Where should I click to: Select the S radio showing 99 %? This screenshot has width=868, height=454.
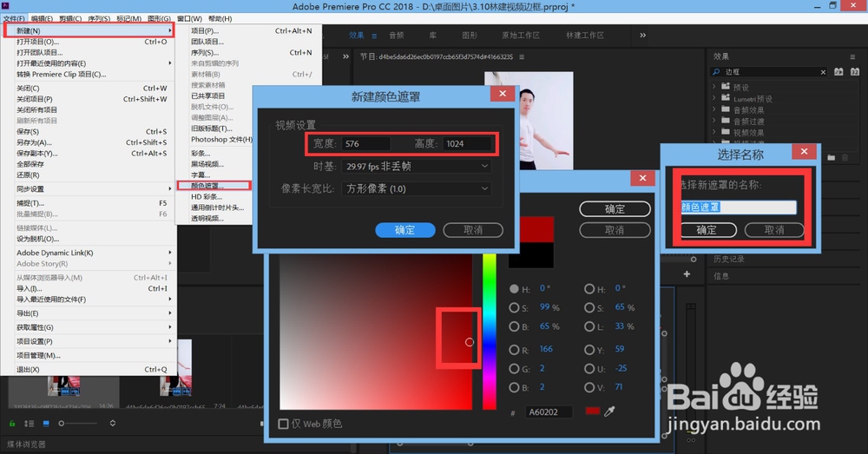514,308
